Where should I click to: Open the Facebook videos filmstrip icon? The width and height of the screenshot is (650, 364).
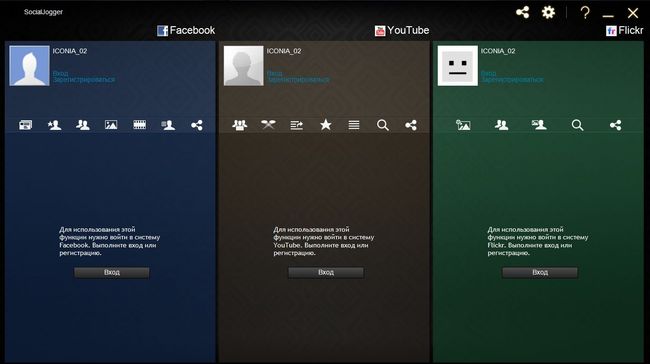139,125
